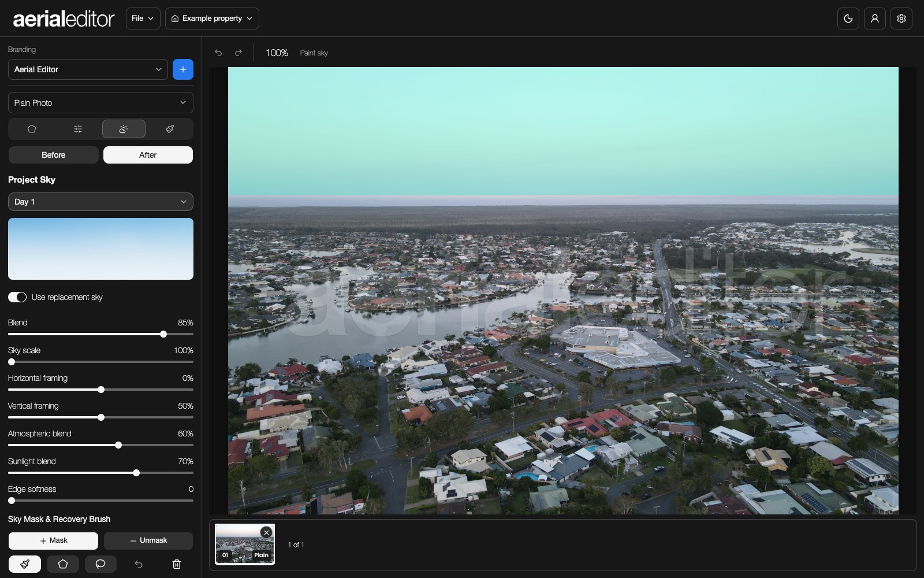
Task: Click the Horizontal framing slider handle
Action: (x=101, y=390)
